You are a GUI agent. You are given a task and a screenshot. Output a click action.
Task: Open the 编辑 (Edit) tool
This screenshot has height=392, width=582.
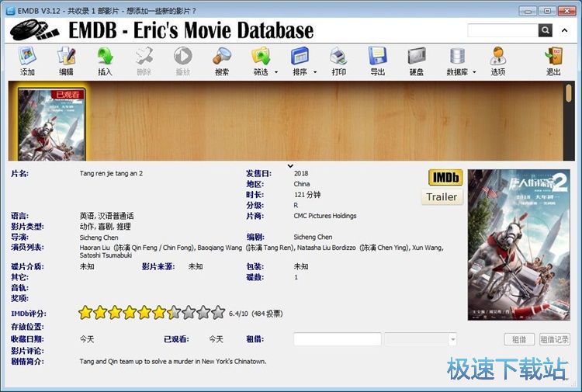[x=66, y=61]
